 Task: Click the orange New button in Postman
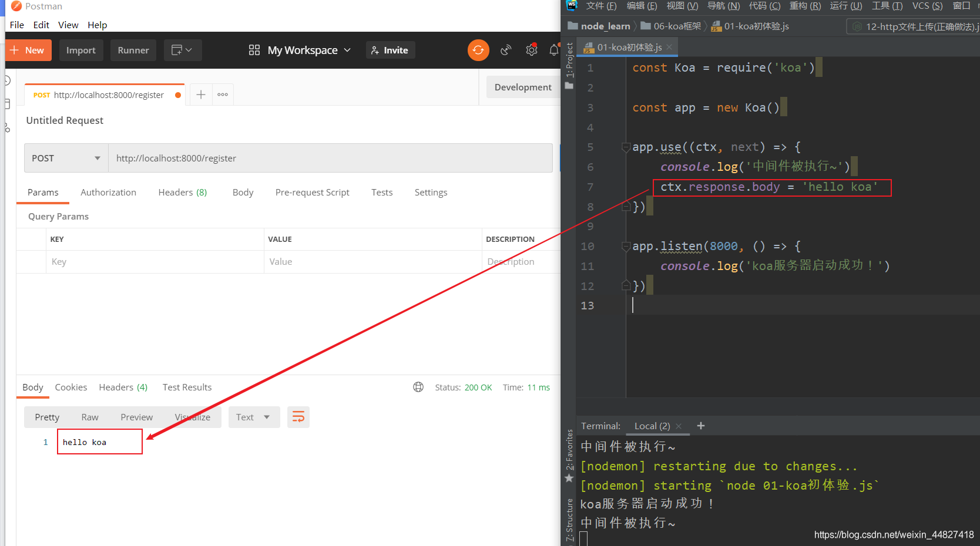tap(28, 50)
